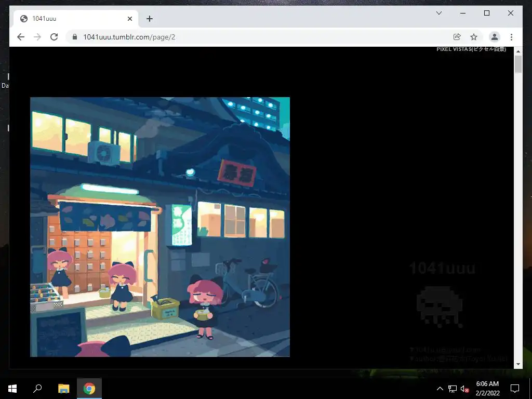Screen dimensions: 532x399
Task: Click the Chrome taskbar icon
Action: (x=89, y=389)
